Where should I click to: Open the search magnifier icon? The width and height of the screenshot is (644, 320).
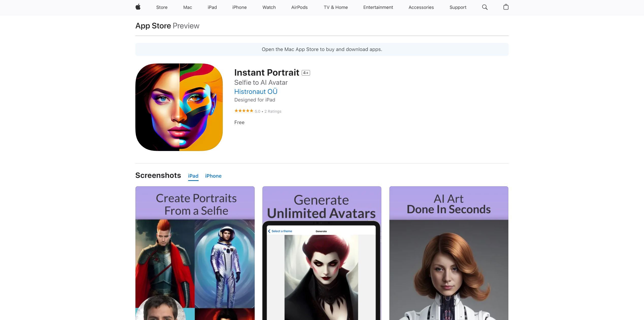[485, 7]
